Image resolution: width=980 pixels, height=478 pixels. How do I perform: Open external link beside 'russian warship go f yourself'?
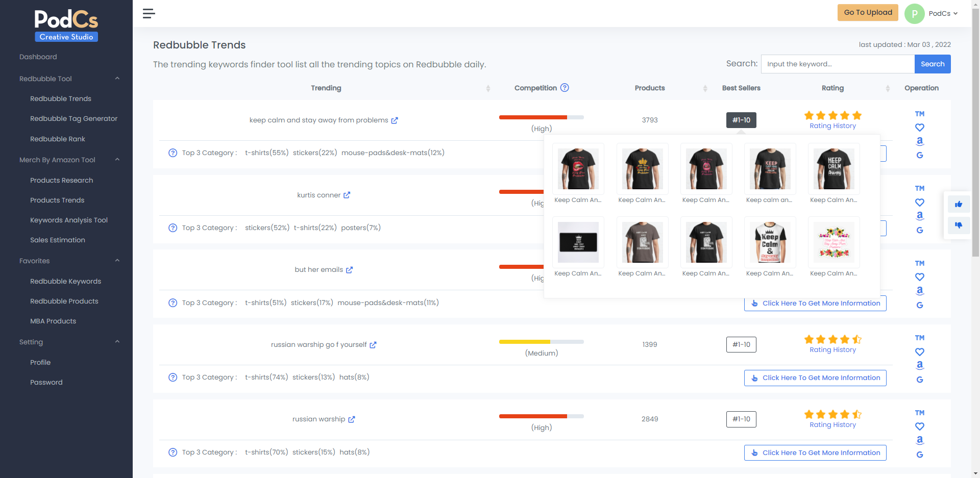coord(373,345)
